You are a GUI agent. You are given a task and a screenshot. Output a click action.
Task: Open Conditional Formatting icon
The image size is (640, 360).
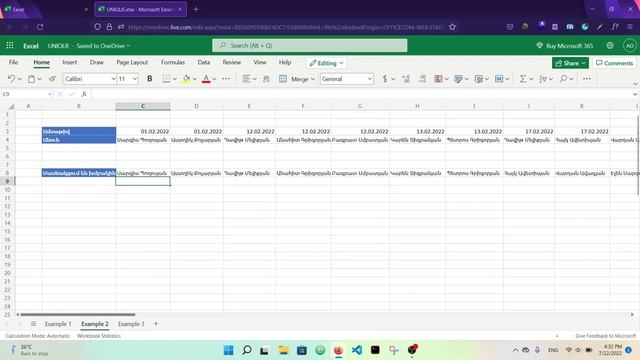438,79
